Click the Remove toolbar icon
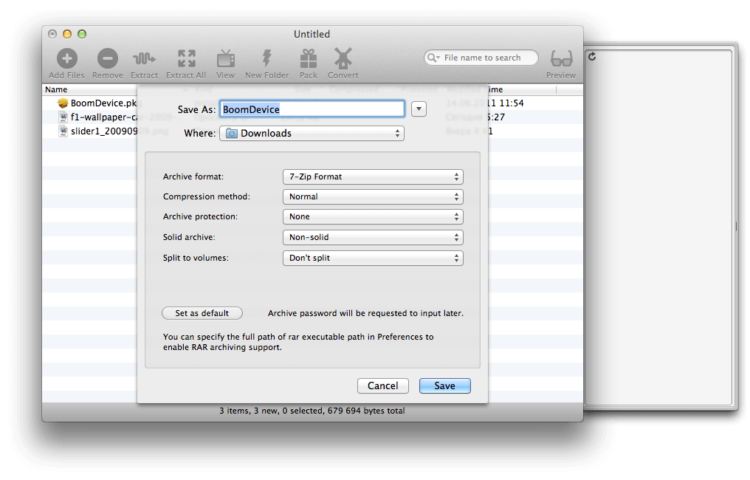750x480 pixels. tap(108, 58)
